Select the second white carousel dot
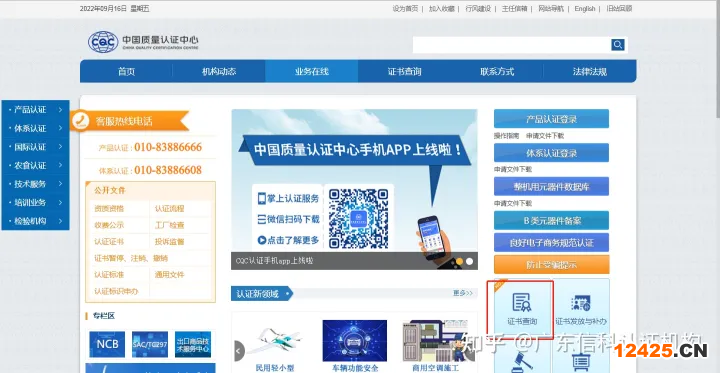 pyautogui.click(x=469, y=261)
